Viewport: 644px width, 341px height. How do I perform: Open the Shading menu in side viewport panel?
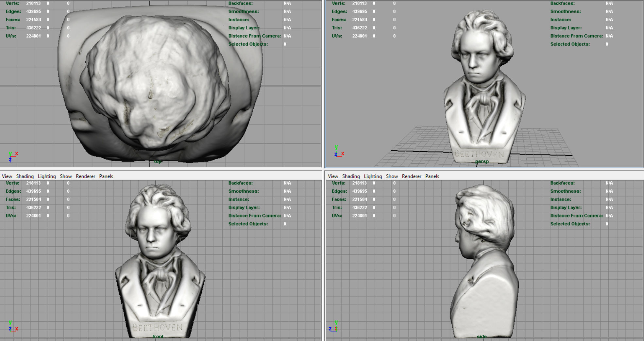click(x=351, y=176)
